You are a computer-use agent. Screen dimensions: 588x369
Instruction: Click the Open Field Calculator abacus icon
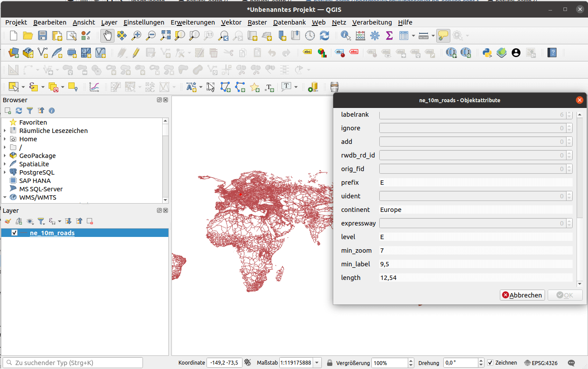click(360, 36)
